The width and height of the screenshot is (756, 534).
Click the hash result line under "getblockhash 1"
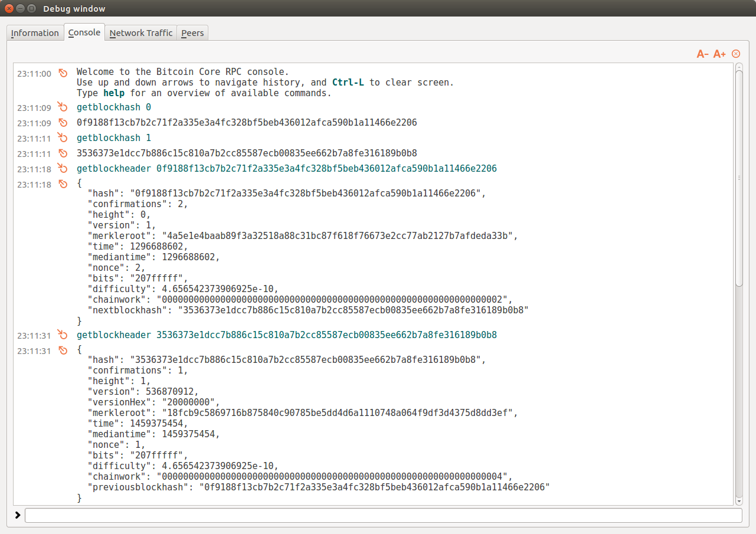pyautogui.click(x=247, y=153)
